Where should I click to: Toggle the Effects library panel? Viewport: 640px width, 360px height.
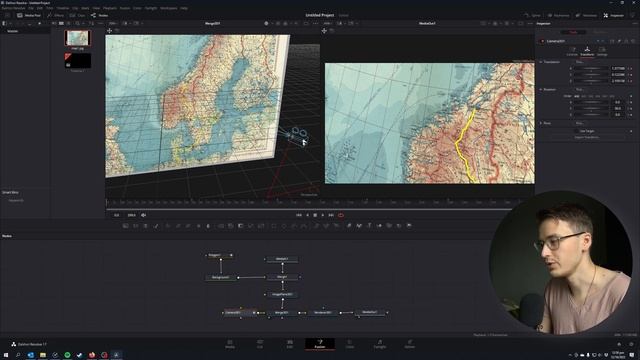pos(56,15)
